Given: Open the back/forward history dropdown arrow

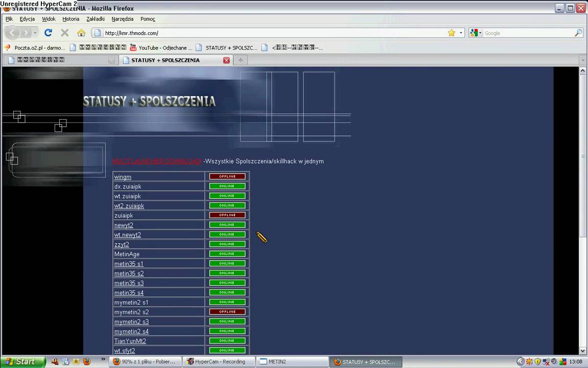Looking at the screenshot, I should coord(35,33).
